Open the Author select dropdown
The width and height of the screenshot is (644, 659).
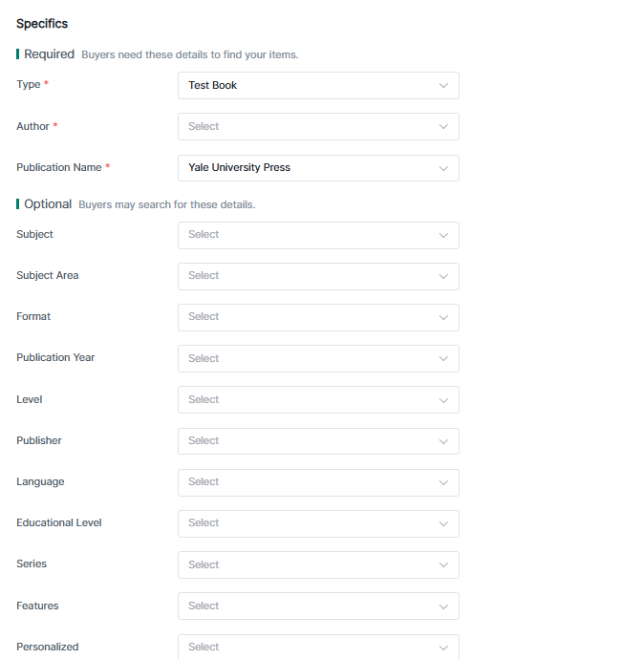(x=317, y=126)
